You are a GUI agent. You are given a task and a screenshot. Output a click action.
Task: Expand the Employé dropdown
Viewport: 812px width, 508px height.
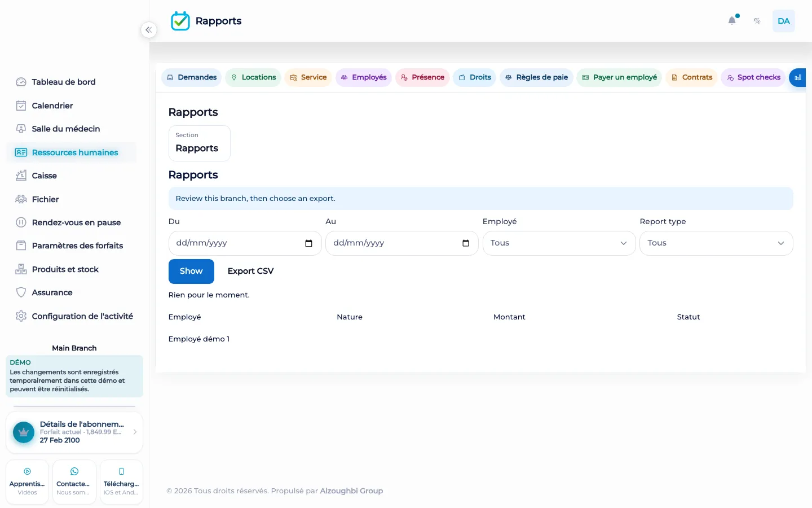[559, 243]
